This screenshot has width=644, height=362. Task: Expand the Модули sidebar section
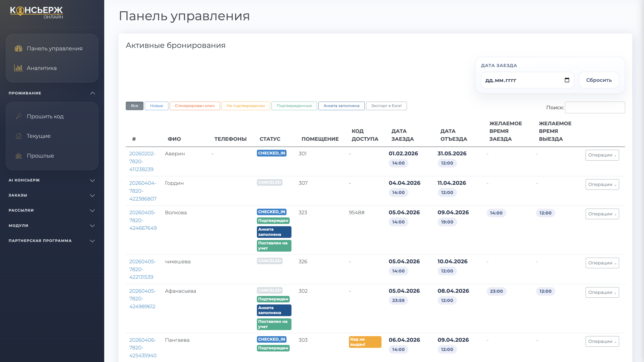[x=93, y=226]
